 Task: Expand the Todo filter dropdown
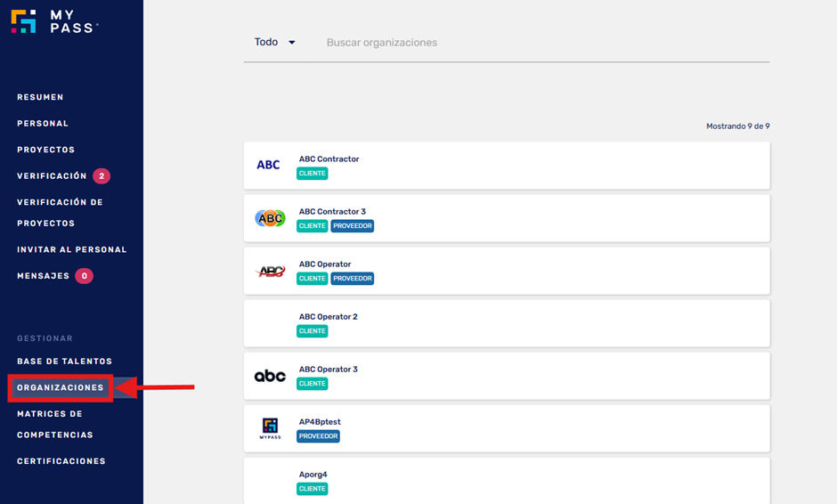[275, 42]
